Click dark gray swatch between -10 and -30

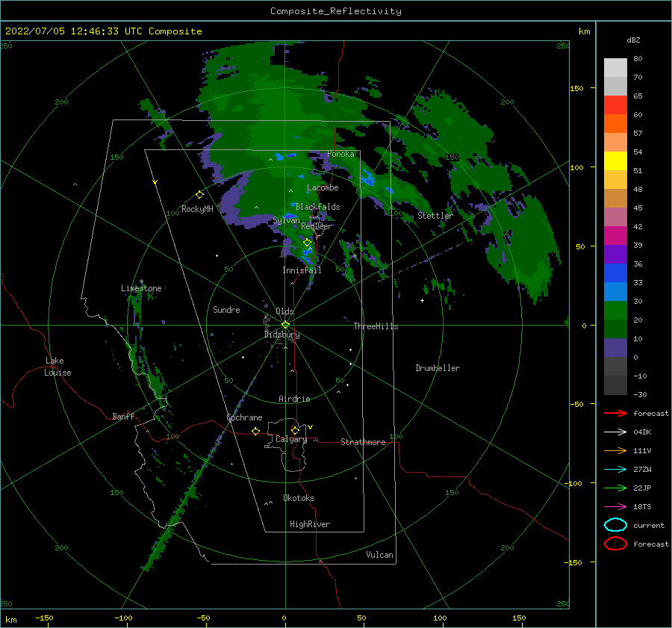click(x=615, y=385)
